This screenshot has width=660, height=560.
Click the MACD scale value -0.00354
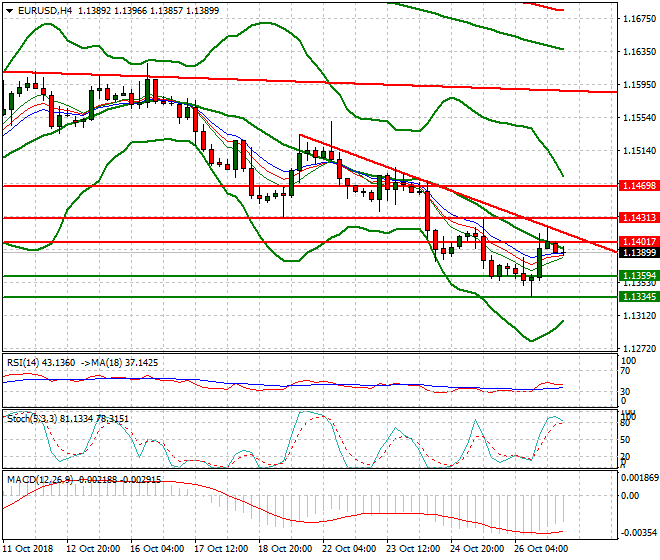tap(639, 533)
